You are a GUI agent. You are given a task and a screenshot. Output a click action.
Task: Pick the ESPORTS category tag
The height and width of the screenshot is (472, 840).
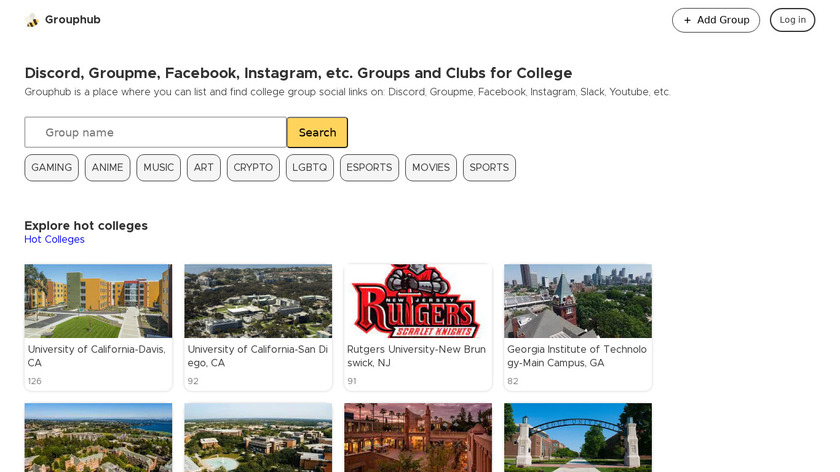pos(369,168)
